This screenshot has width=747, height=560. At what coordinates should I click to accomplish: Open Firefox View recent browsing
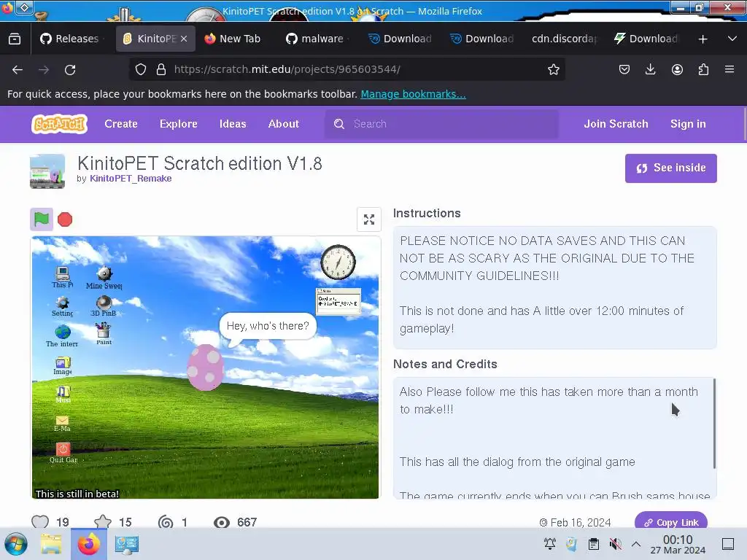(x=15, y=39)
